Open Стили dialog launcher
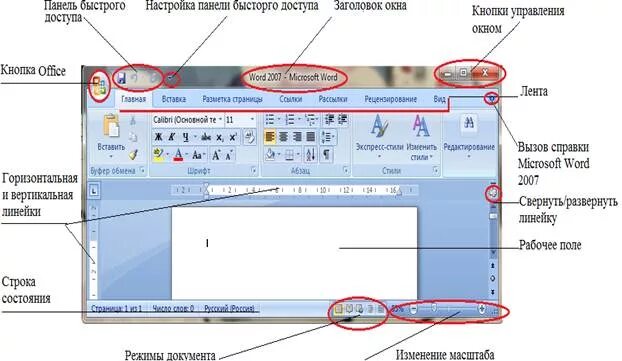Viewport: 622px width, 361px height. click(x=436, y=171)
